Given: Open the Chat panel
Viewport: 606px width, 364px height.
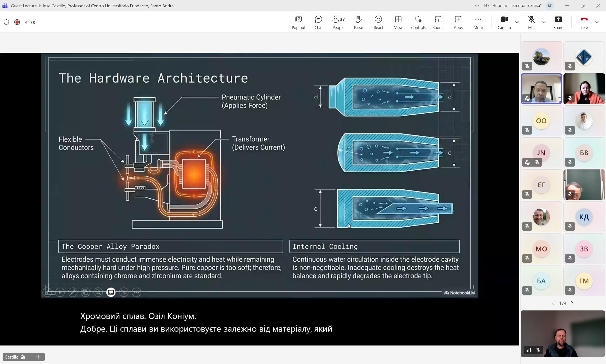Looking at the screenshot, I should pyautogui.click(x=318, y=22).
